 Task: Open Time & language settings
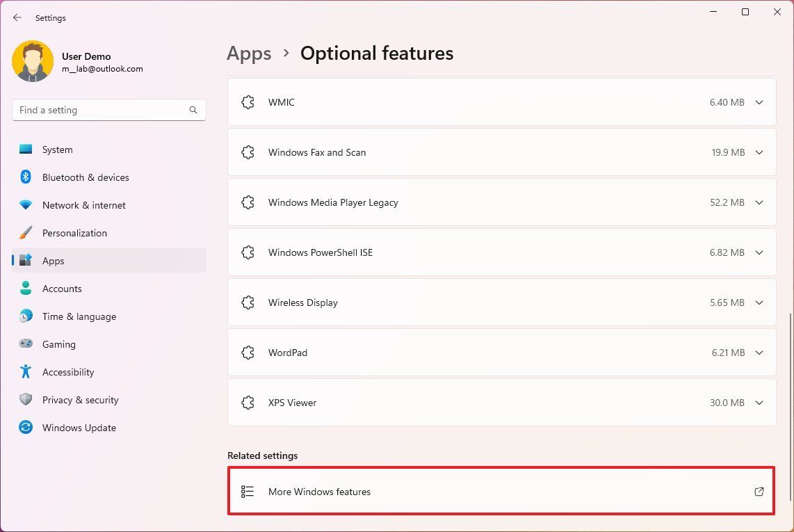tap(79, 316)
